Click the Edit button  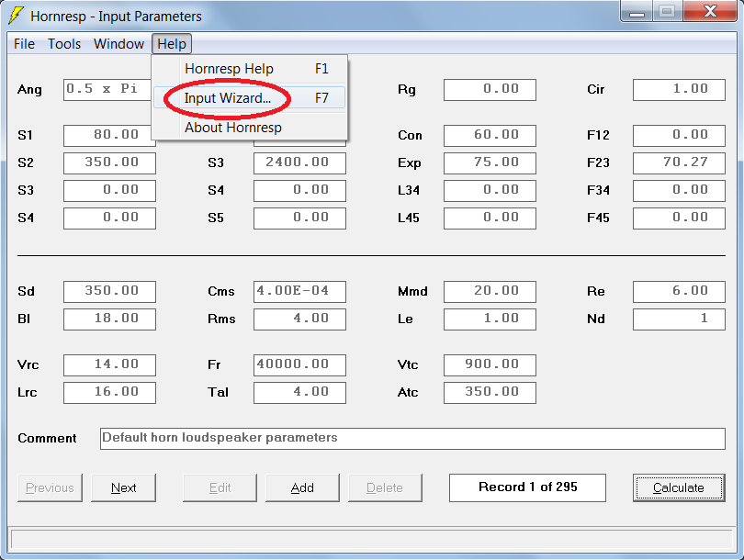click(x=220, y=487)
